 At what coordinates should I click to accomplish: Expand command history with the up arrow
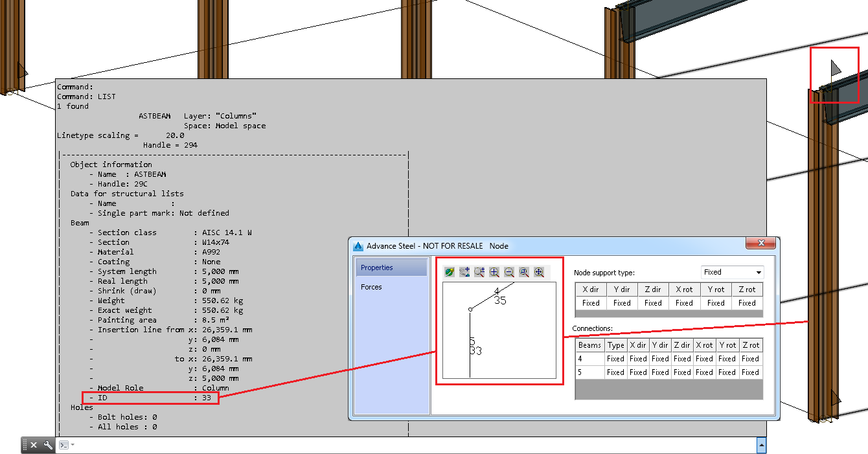[761, 445]
